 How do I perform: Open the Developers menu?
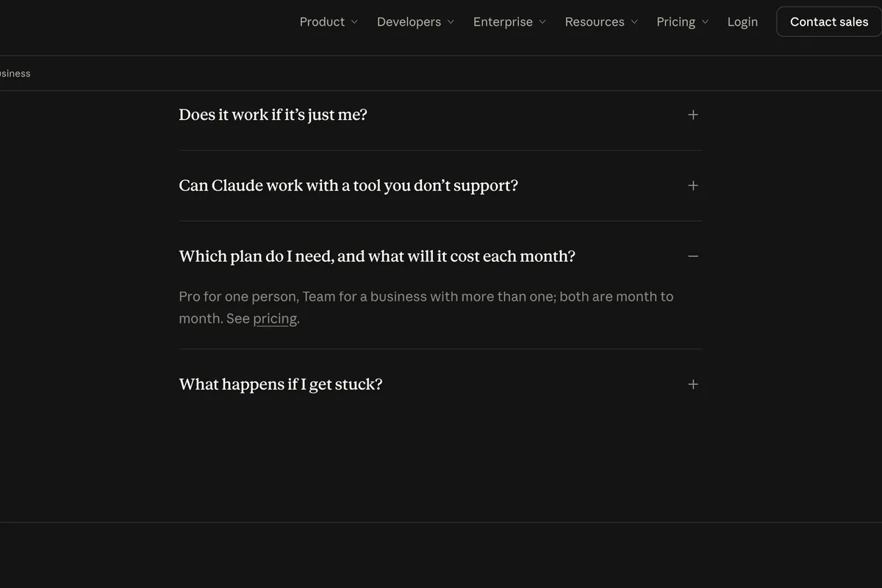click(415, 22)
